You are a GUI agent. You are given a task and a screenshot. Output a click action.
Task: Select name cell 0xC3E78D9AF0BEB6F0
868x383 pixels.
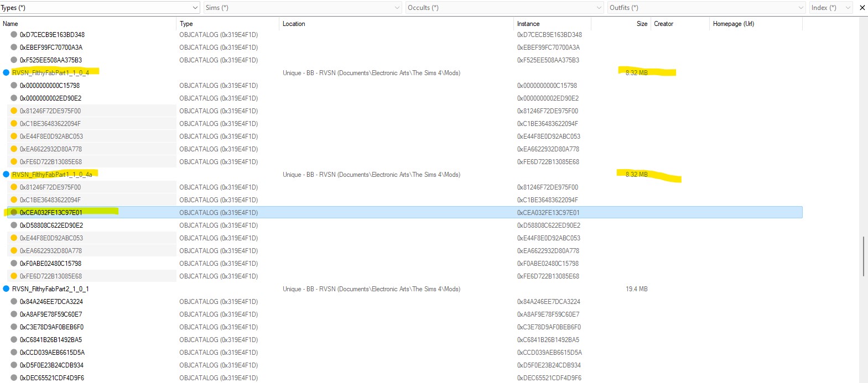(51, 327)
